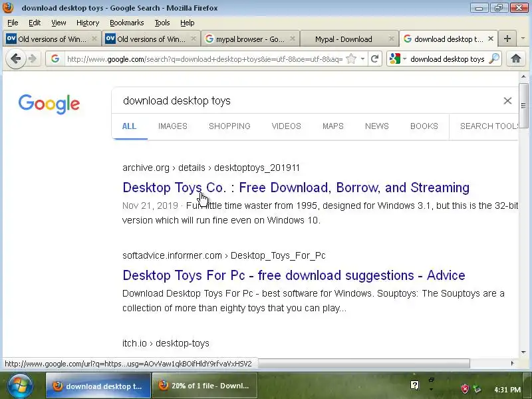Select the ALL search results tab
This screenshot has height=399, width=532.
129,126
